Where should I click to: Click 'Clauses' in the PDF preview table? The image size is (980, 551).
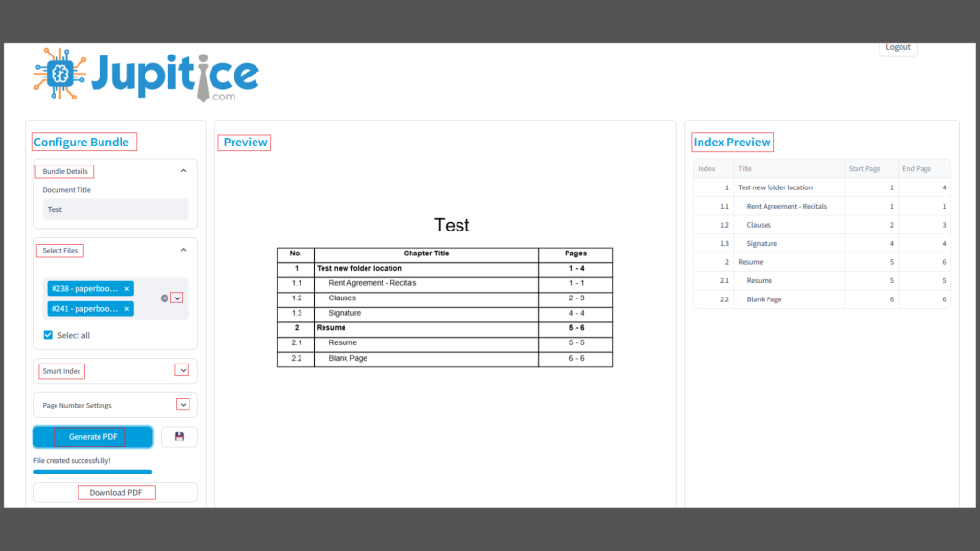click(342, 298)
